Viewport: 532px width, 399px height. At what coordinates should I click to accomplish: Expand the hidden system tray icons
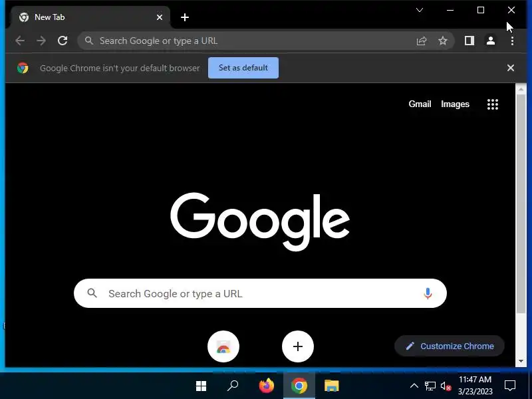[x=414, y=386]
